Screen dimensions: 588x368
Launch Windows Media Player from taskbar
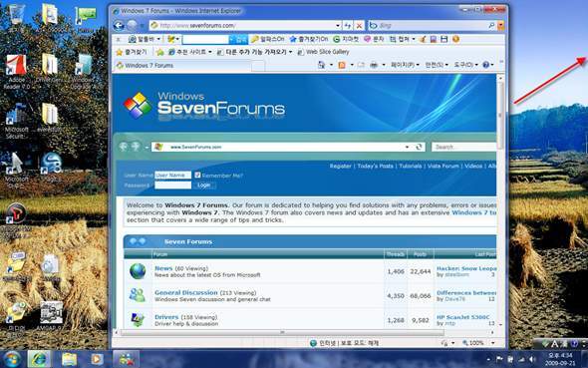[x=97, y=359]
